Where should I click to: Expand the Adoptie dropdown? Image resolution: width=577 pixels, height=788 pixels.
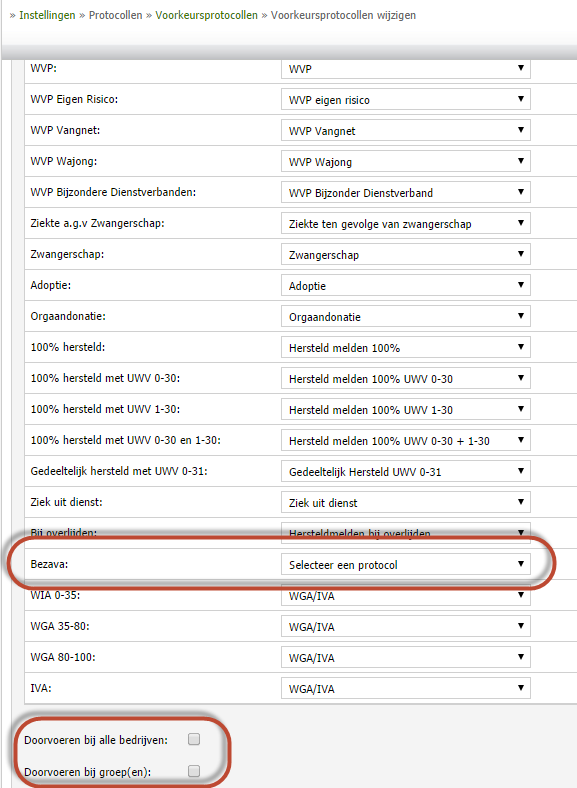(x=406, y=285)
